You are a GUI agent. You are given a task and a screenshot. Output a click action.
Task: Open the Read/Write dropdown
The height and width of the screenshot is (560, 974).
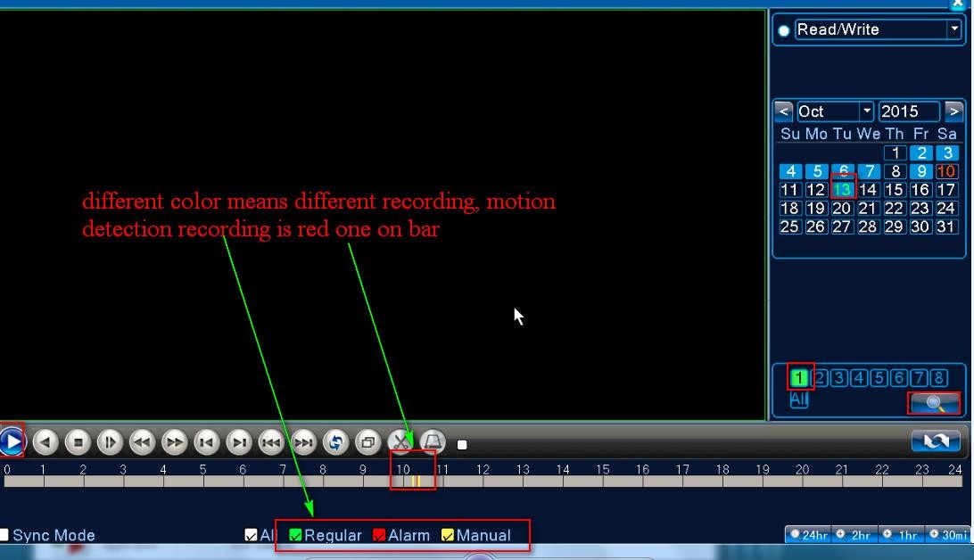953,29
